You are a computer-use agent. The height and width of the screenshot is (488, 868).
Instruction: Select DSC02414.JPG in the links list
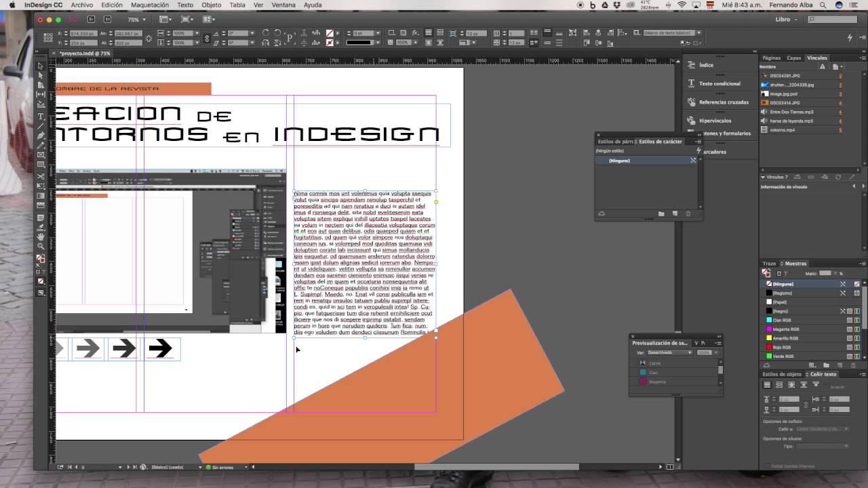[785, 103]
